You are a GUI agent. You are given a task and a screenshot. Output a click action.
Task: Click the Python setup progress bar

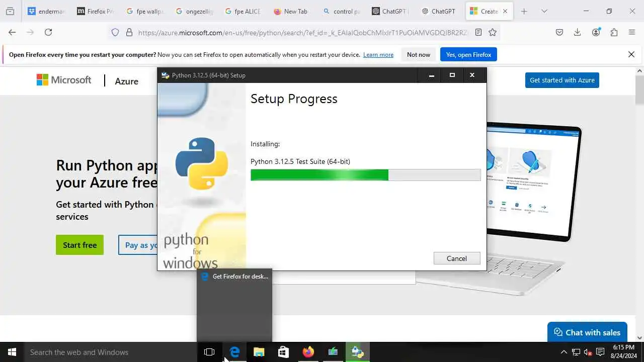coord(365,175)
